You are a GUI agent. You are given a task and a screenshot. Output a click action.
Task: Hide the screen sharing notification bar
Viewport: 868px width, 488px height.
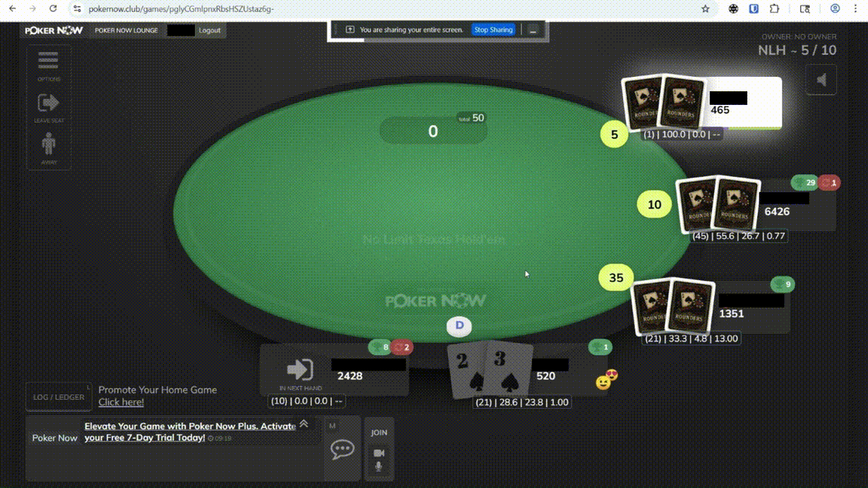[x=533, y=30]
